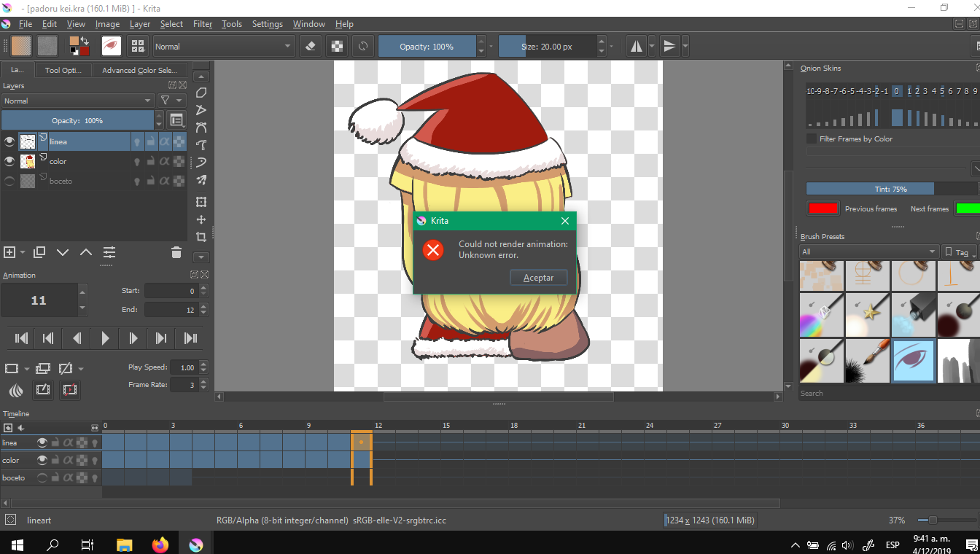Delete the layer with trash icon
This screenshot has height=554, width=980.
[176, 252]
